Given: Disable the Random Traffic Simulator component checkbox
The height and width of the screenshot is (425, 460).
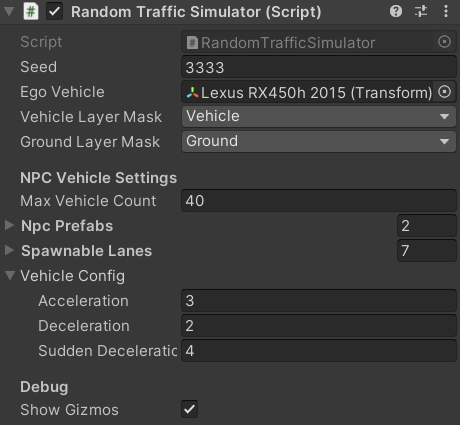Looking at the screenshot, I should [x=54, y=12].
